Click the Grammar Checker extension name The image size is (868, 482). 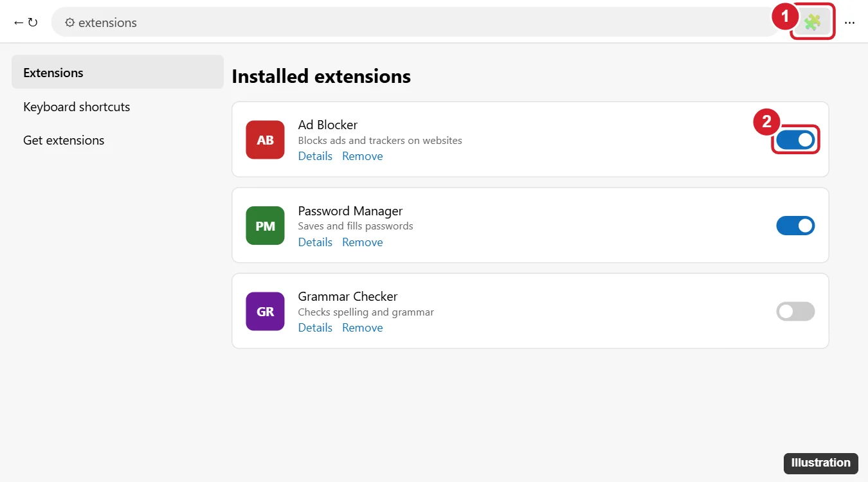tap(348, 296)
